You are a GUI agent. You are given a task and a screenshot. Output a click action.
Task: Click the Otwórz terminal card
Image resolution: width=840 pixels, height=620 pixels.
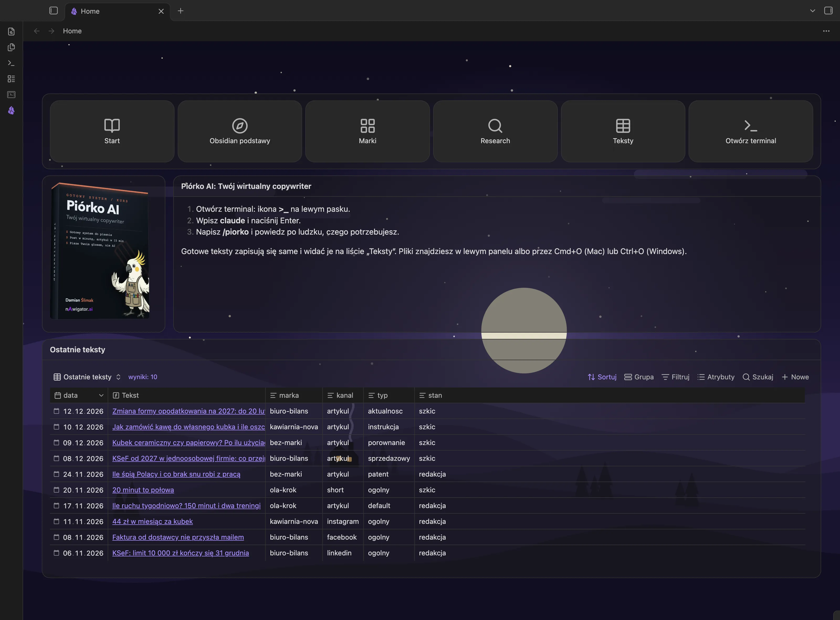(x=751, y=131)
